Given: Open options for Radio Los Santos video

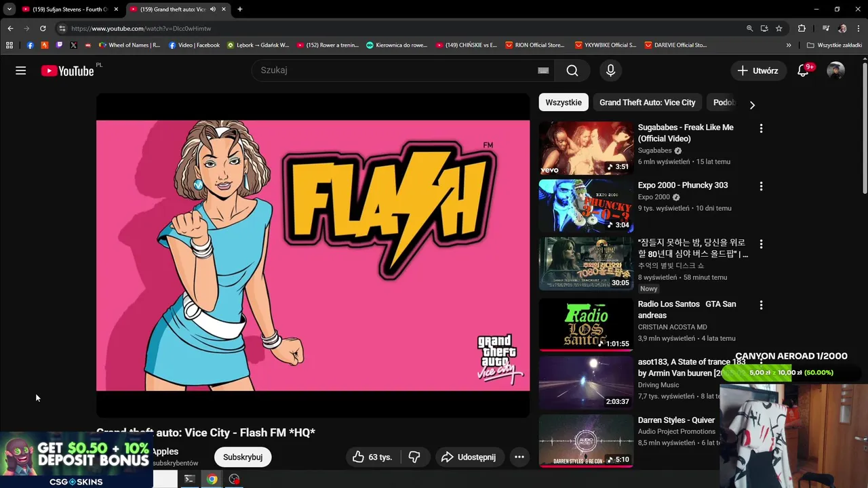Looking at the screenshot, I should click(x=761, y=305).
